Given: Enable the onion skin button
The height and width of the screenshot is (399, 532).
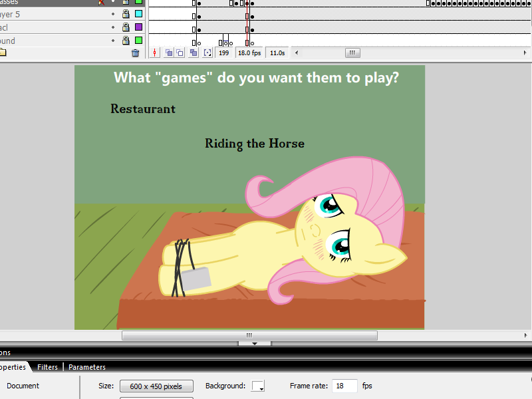Looking at the screenshot, I should pos(169,53).
